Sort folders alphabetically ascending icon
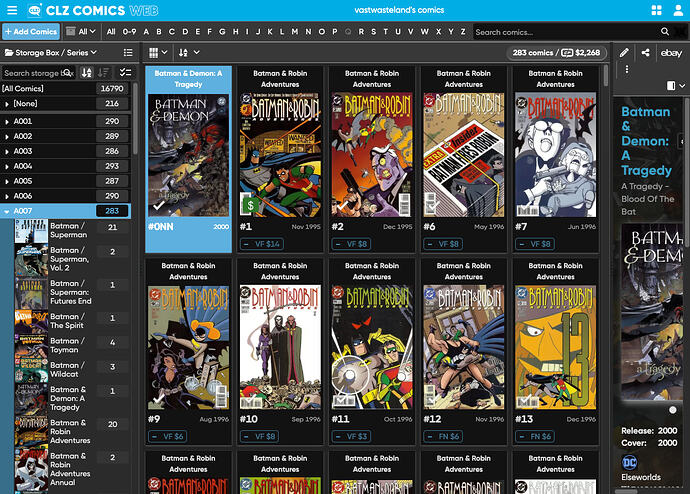The image size is (690, 494). click(87, 73)
